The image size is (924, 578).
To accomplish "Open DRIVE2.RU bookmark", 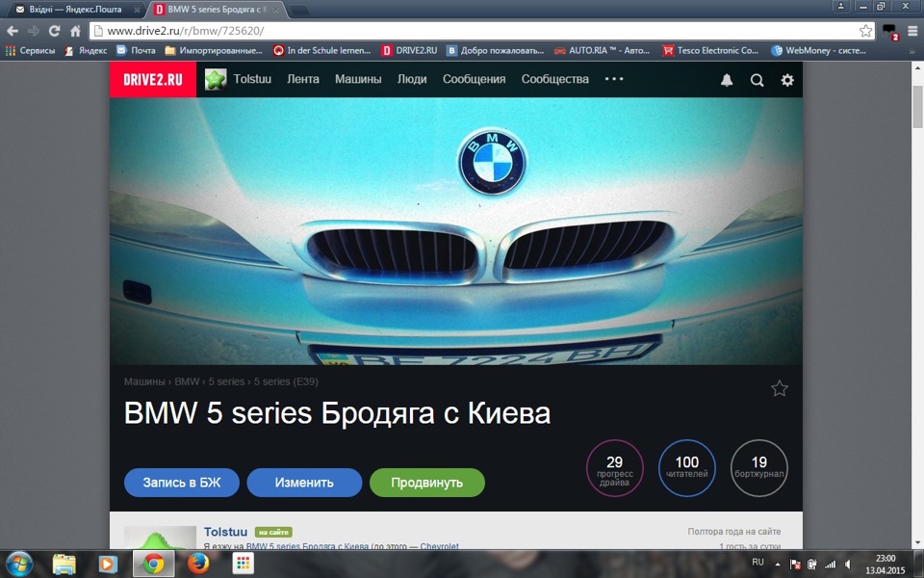I will click(410, 51).
